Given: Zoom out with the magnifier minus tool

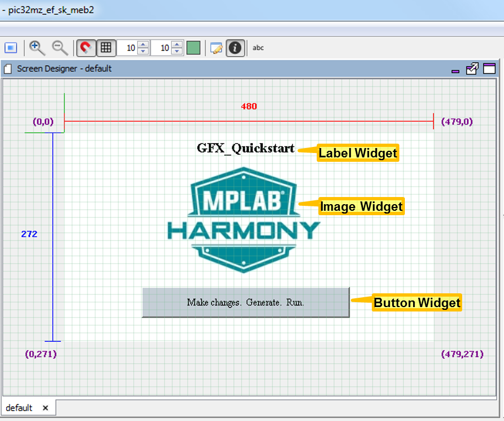Looking at the screenshot, I should point(60,48).
